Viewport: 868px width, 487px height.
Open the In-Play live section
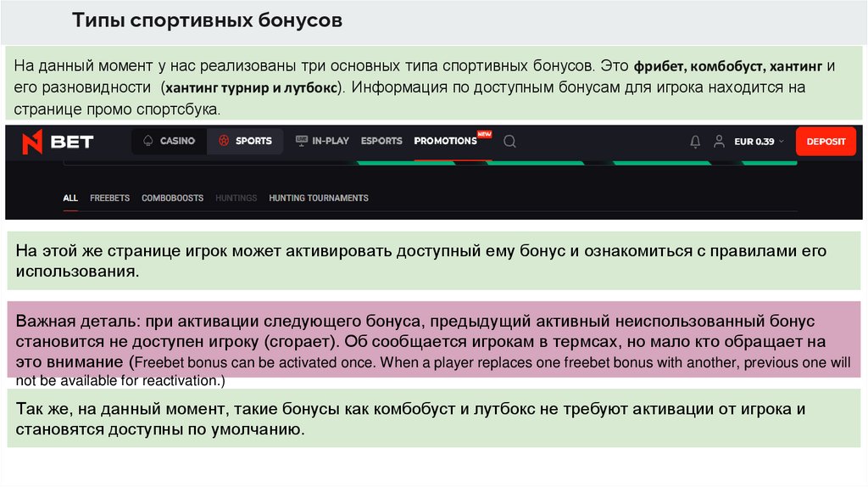[322, 141]
